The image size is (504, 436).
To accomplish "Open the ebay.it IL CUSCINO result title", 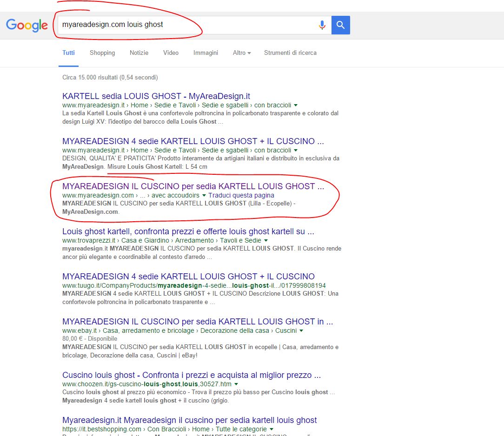I will pyautogui.click(x=198, y=321).
